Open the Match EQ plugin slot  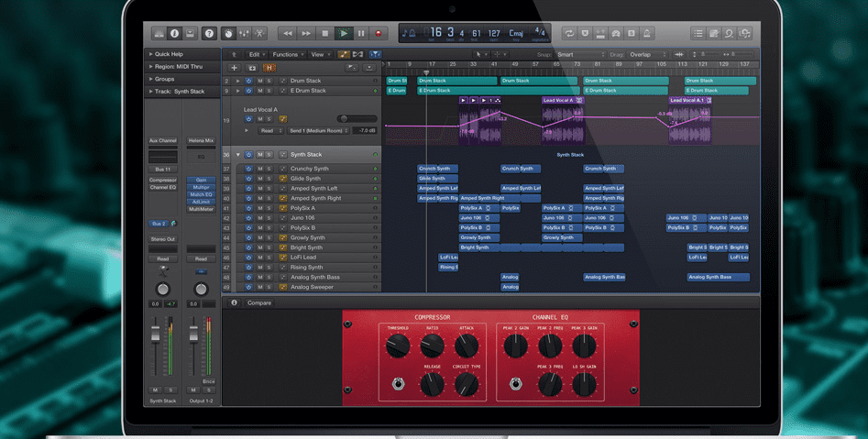pos(201,194)
